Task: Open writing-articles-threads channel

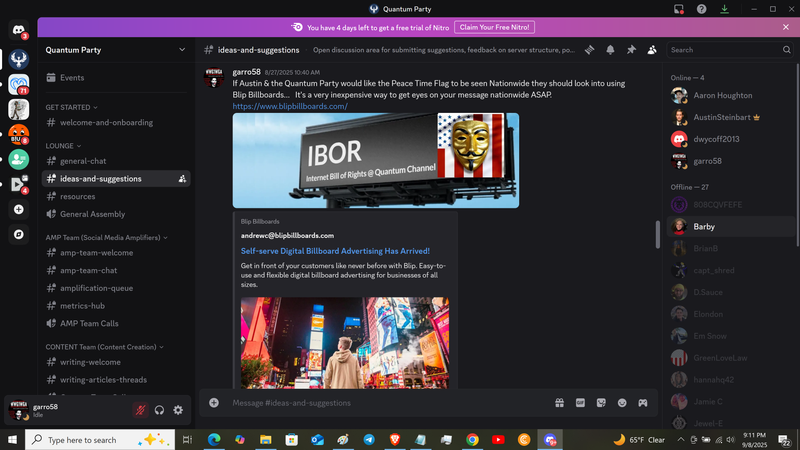Action: pyautogui.click(x=116, y=380)
